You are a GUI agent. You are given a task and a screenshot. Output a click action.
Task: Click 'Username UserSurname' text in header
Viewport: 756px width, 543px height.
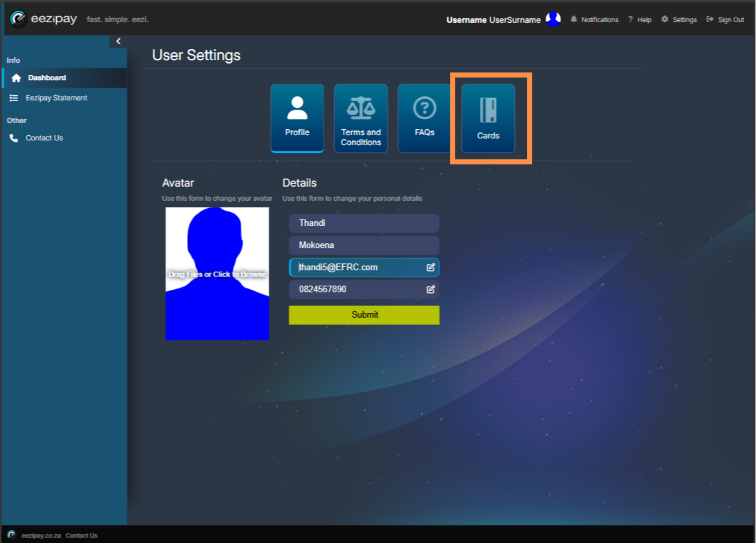coord(494,20)
